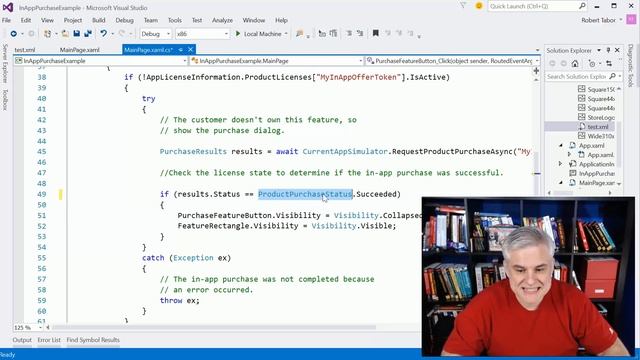640x360 pixels.
Task: Open the Tools menu
Action: [175, 20]
